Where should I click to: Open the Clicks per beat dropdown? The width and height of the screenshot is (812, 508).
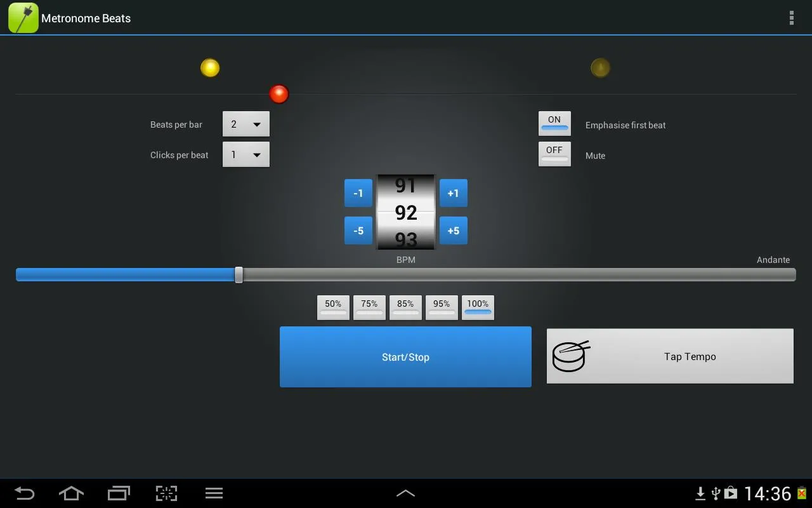[246, 154]
